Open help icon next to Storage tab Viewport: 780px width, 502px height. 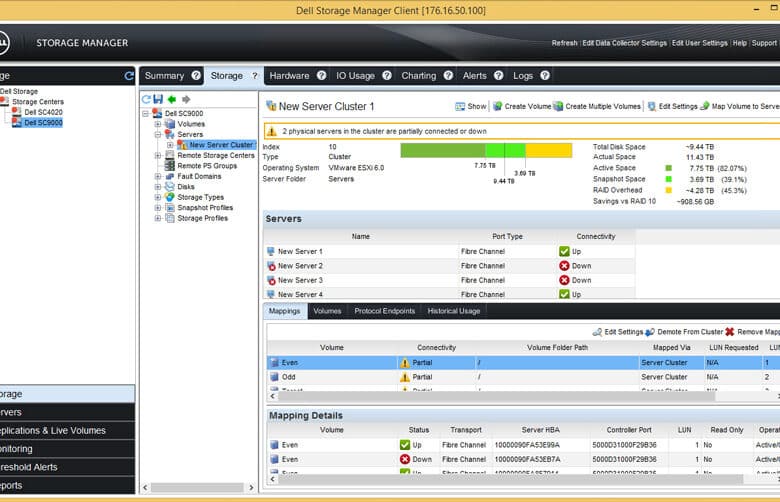(x=255, y=76)
